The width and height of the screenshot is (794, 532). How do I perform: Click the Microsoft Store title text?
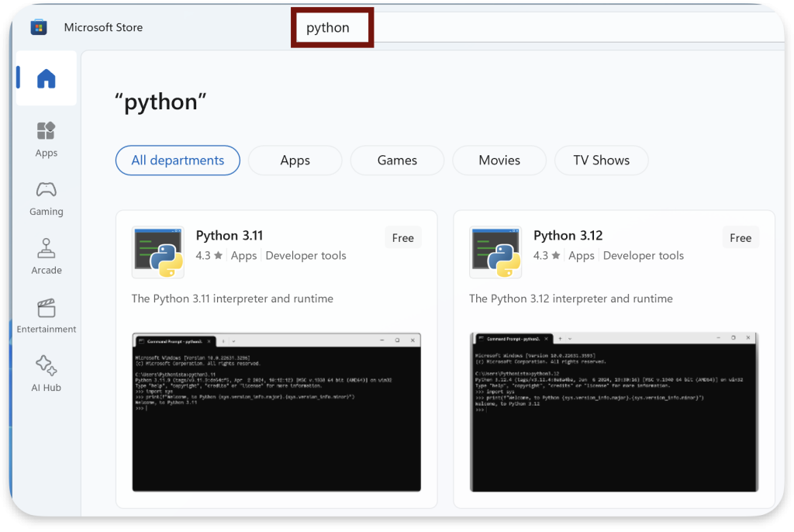pyautogui.click(x=103, y=27)
